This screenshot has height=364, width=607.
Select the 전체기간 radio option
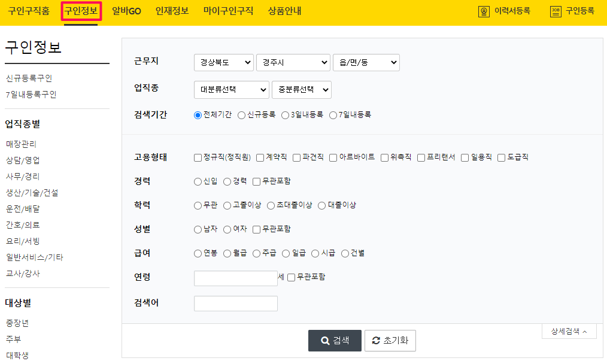(x=198, y=116)
